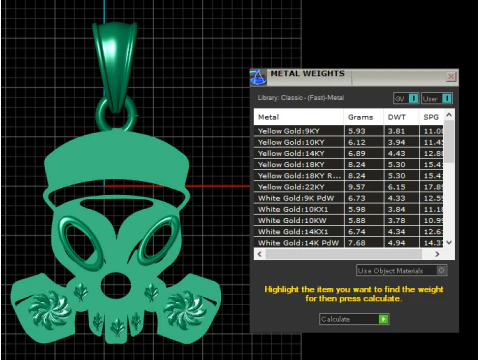
Task: Click the 5.93 grams value
Action: click(x=357, y=131)
